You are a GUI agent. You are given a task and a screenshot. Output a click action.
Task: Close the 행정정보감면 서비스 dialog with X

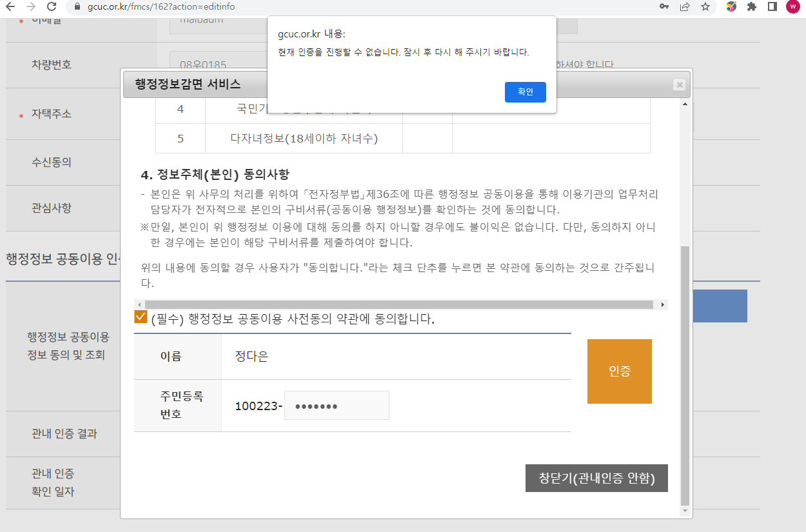[x=678, y=84]
